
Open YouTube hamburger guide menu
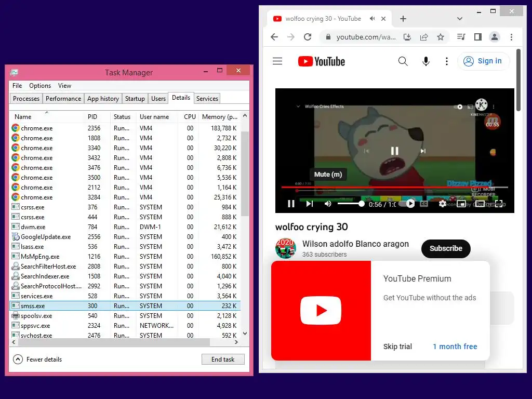click(277, 61)
